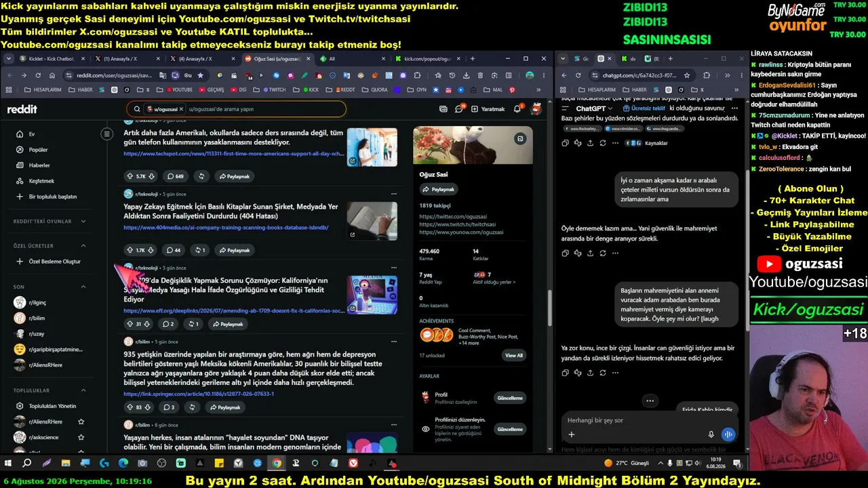This screenshot has height=488, width=868.
Task: Open comments on the 649-comment post
Action: 174,176
